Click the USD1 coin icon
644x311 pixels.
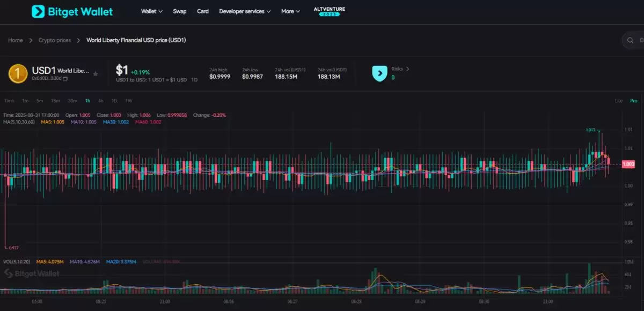click(18, 73)
